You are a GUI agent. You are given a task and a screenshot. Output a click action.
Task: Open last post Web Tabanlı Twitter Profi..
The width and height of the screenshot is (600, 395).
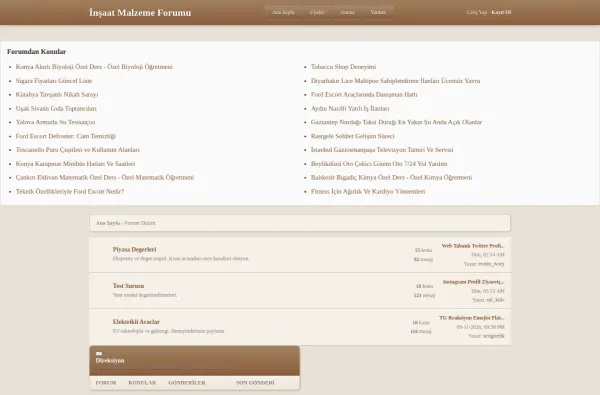point(473,246)
